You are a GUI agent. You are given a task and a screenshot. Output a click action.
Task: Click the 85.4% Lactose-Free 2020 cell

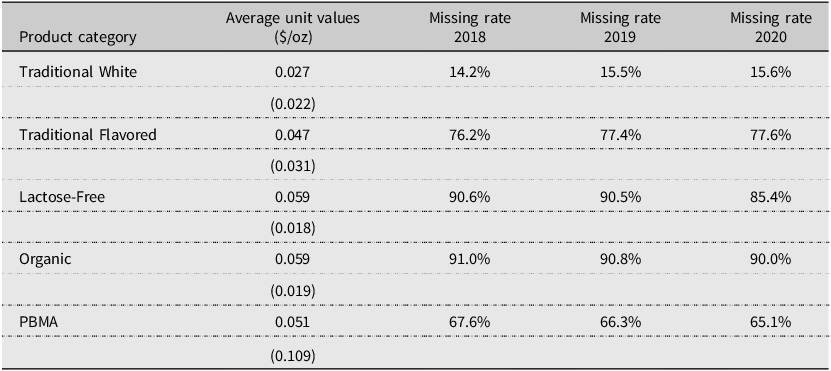click(771, 197)
